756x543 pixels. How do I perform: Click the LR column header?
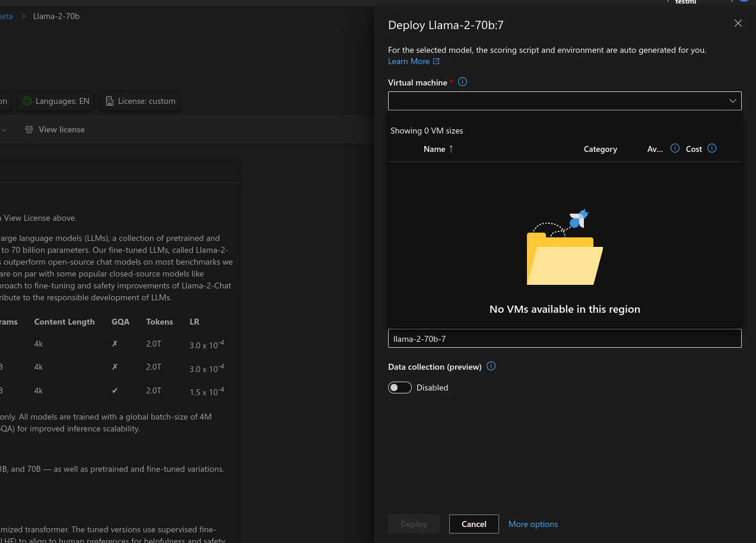[x=195, y=322]
